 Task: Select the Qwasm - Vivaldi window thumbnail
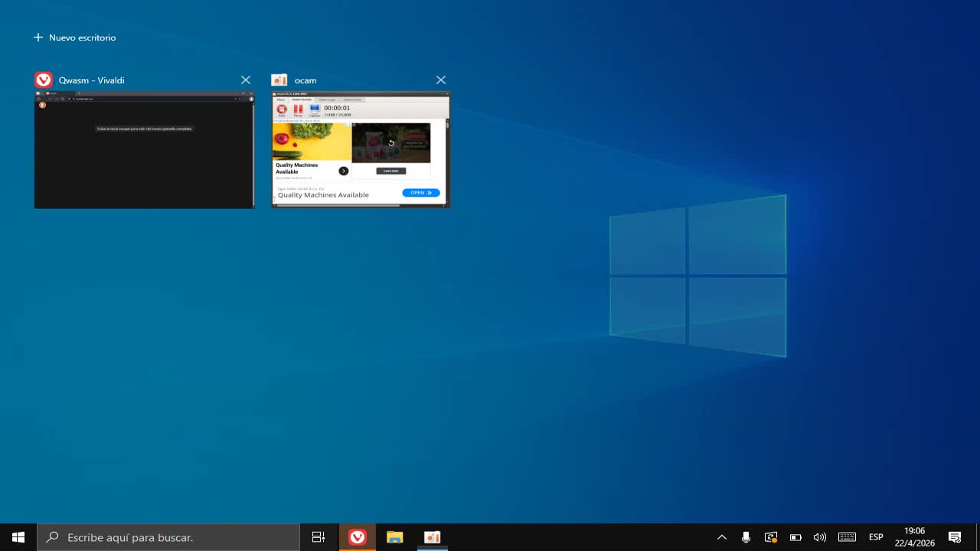(x=144, y=150)
